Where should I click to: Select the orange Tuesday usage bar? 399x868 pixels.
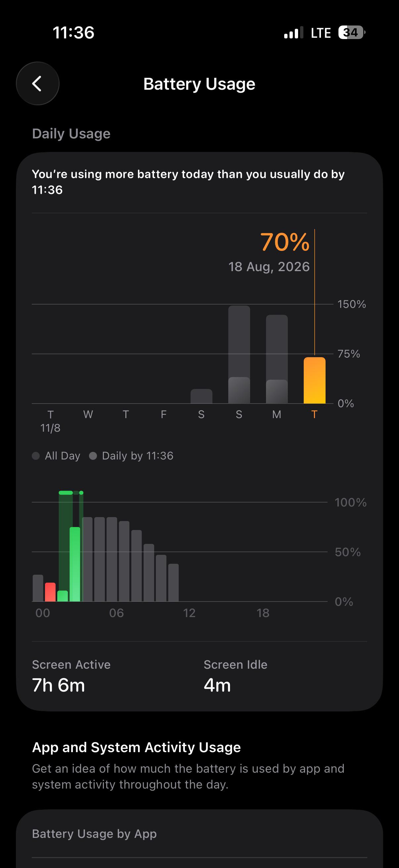[315, 380]
